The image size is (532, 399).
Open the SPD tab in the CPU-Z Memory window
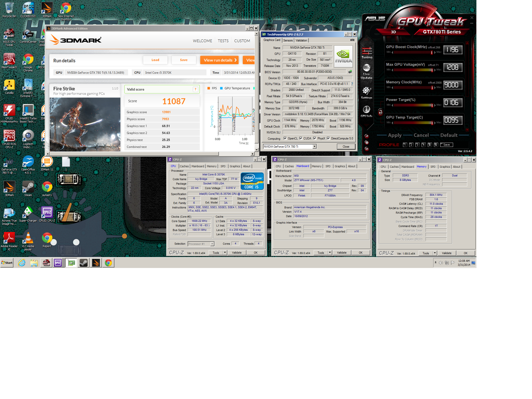pyautogui.click(x=433, y=167)
